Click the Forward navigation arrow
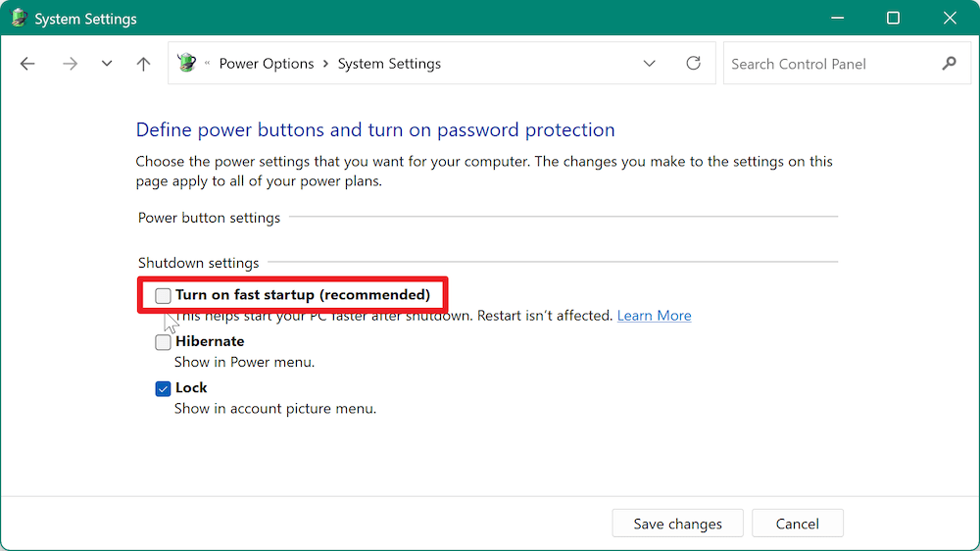Image resolution: width=980 pixels, height=551 pixels. (x=69, y=64)
